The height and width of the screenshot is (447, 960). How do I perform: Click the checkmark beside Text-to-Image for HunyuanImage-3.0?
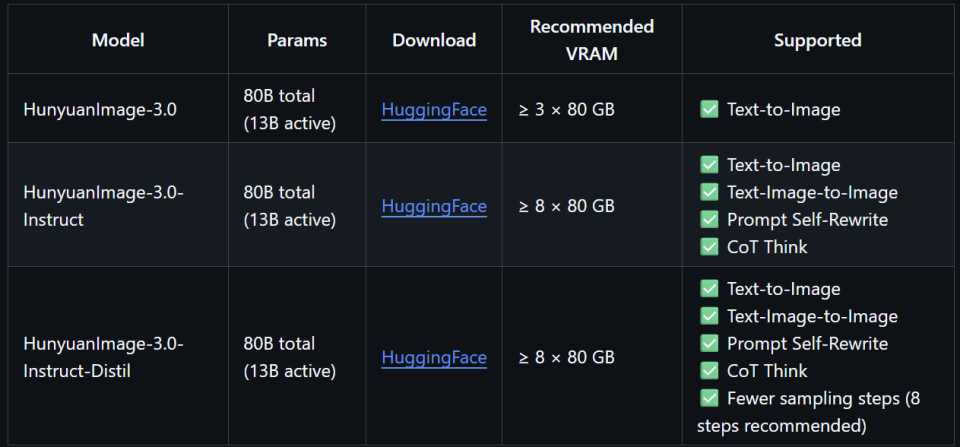[710, 109]
